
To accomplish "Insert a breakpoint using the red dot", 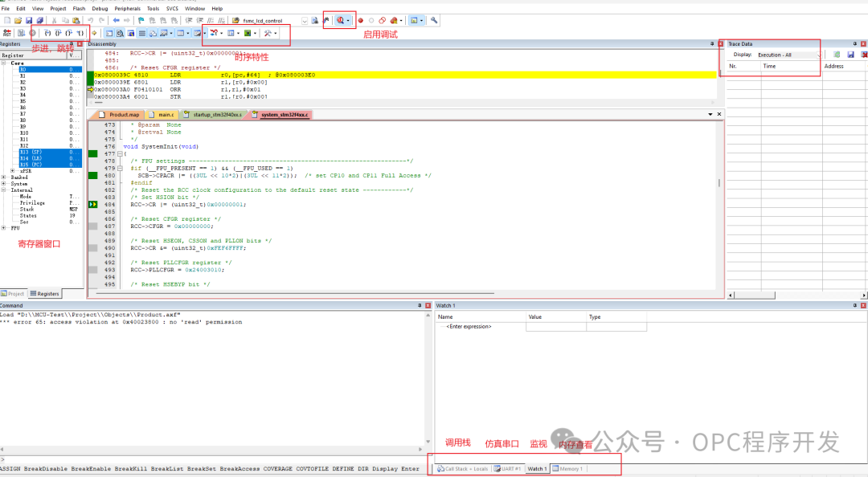I will pyautogui.click(x=360, y=20).
